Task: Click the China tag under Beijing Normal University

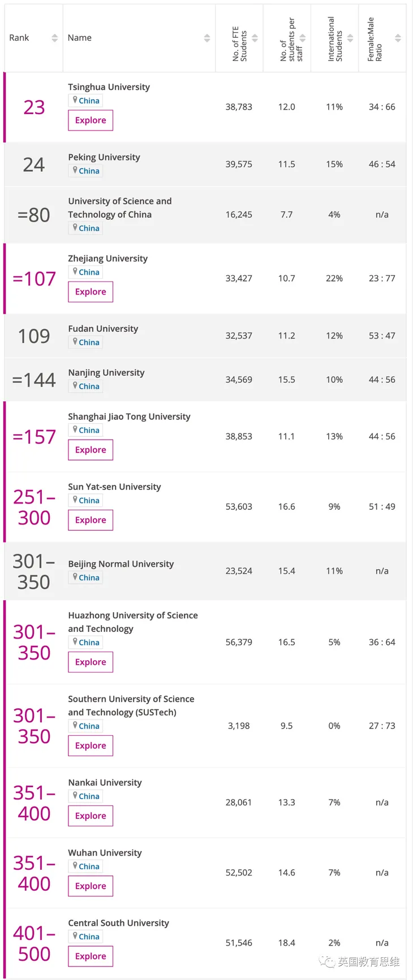Action: click(85, 578)
